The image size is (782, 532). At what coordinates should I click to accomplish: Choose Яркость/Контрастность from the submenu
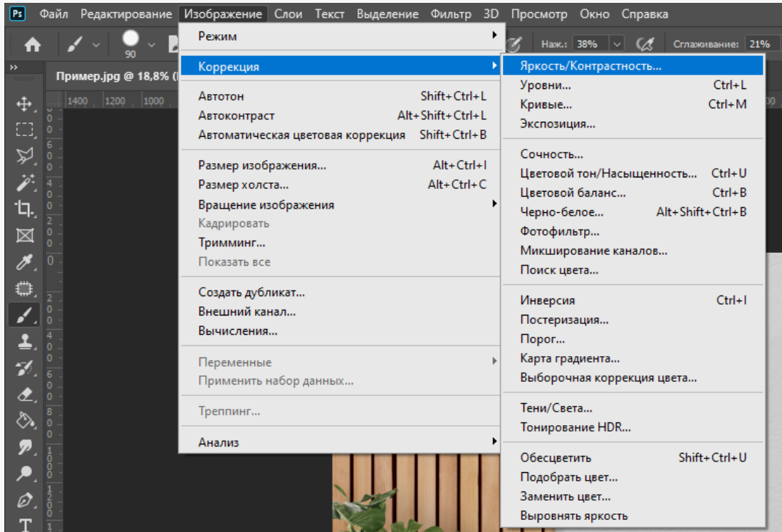[x=590, y=66]
